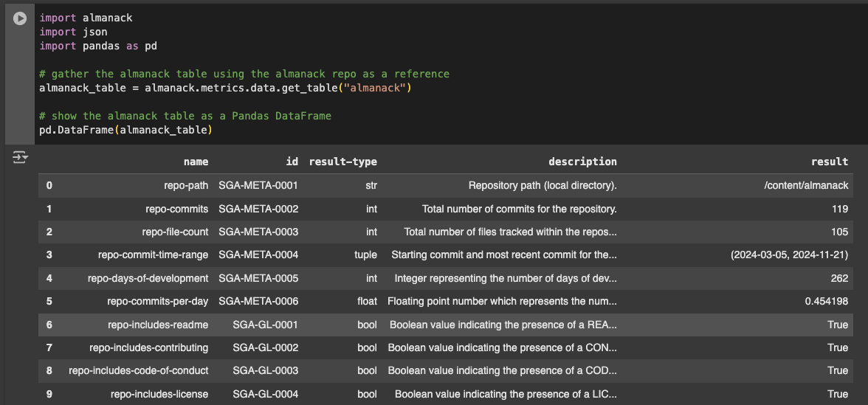Click the description column header
Screen dimensions: 868x405
tap(582, 162)
